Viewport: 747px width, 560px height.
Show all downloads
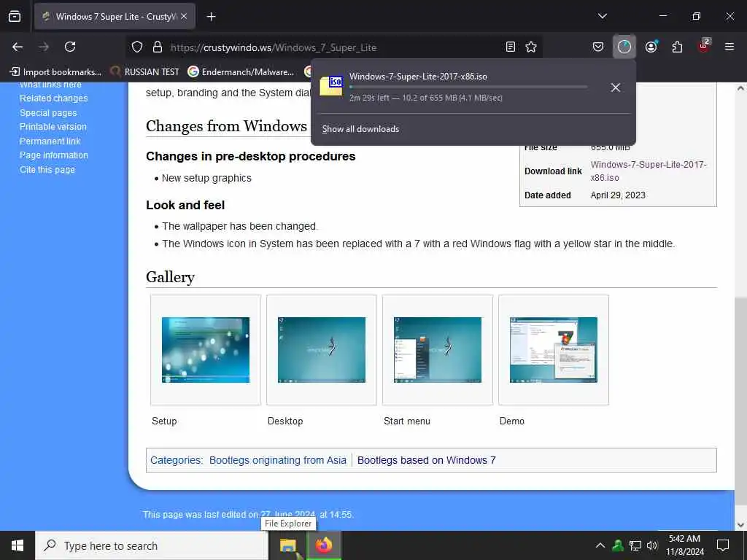[360, 129]
